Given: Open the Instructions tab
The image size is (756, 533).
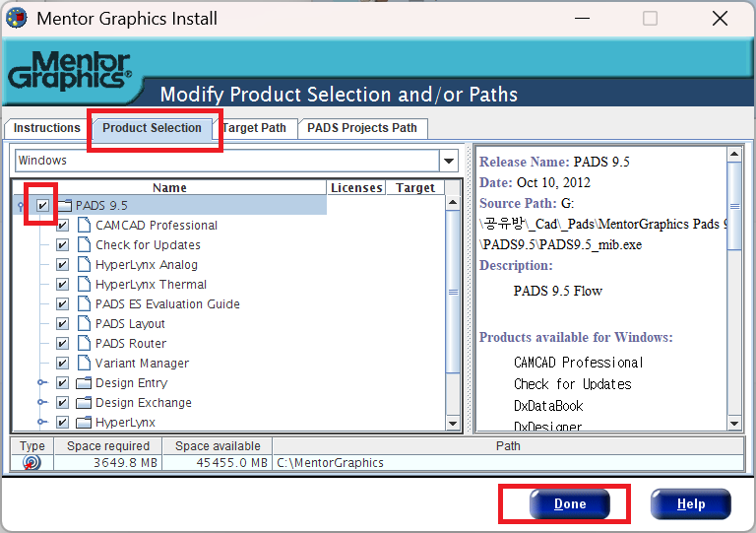Looking at the screenshot, I should [47, 128].
